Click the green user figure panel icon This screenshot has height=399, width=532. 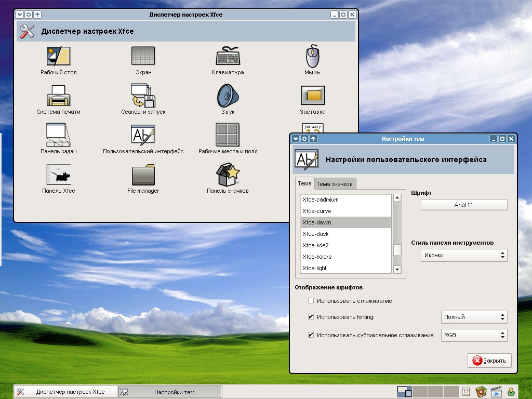[x=511, y=392]
